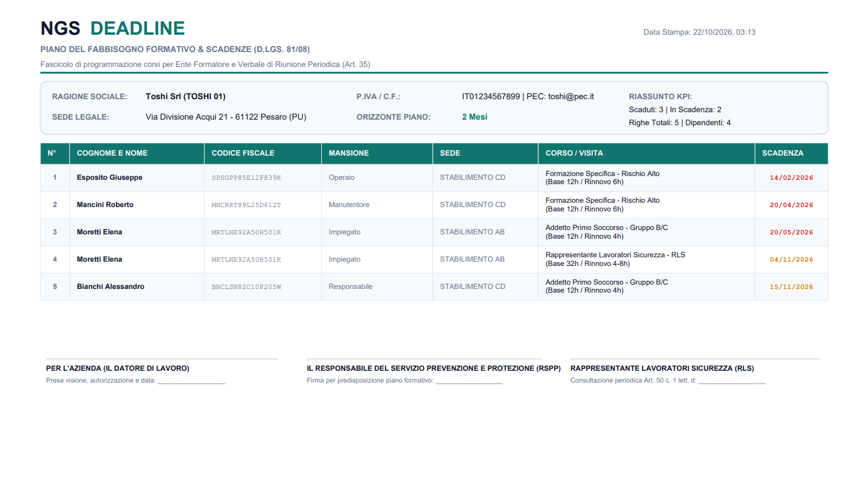Click the upcoming deadline "04/11/2026"
Screen dimensions: 868x501
(791, 260)
